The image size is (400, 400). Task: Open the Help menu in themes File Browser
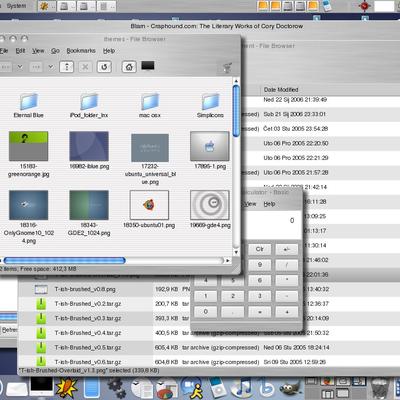[x=109, y=51]
